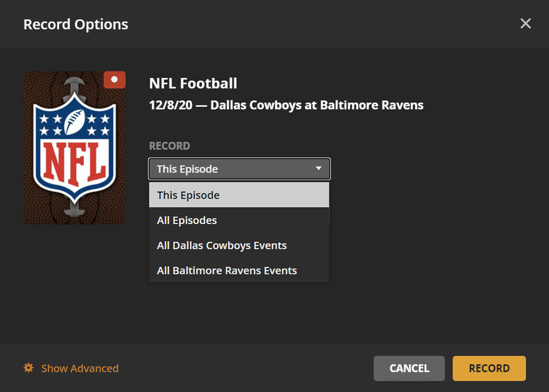The height and width of the screenshot is (392, 549).
Task: Click the RECORD label above the dropdown
Action: point(169,146)
